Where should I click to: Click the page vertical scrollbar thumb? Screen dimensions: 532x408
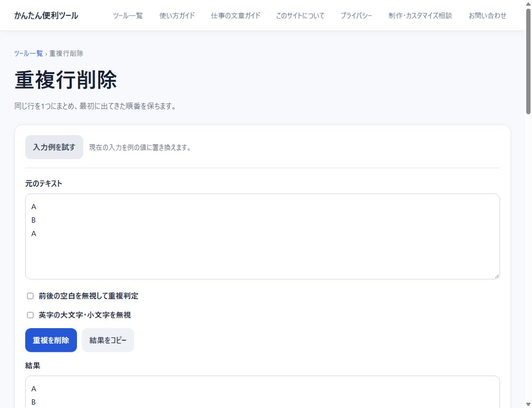(x=528, y=61)
